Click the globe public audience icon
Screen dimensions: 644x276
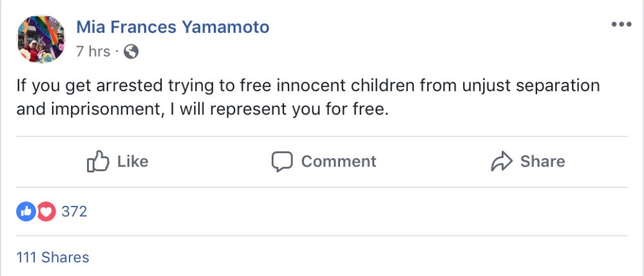(x=131, y=51)
